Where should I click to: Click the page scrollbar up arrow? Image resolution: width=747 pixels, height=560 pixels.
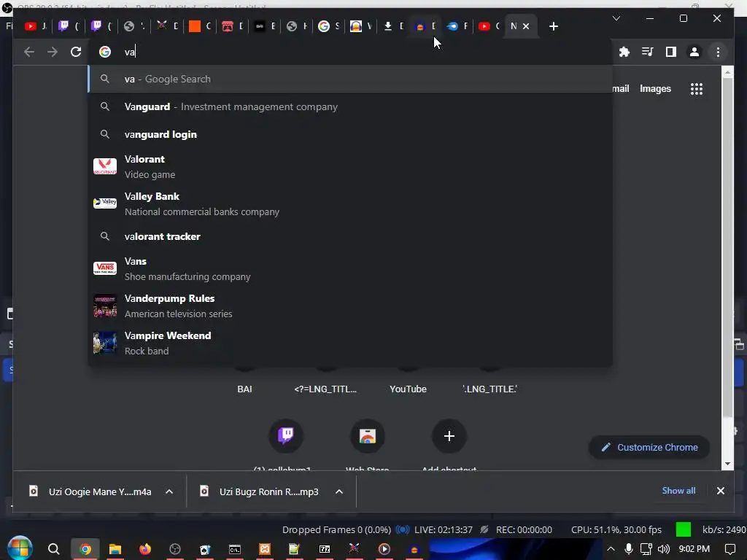coord(727,72)
